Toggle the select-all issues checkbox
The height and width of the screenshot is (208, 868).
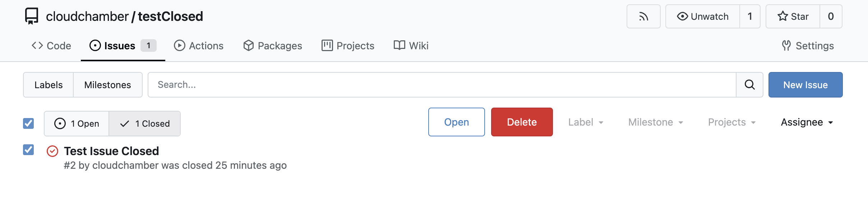28,123
